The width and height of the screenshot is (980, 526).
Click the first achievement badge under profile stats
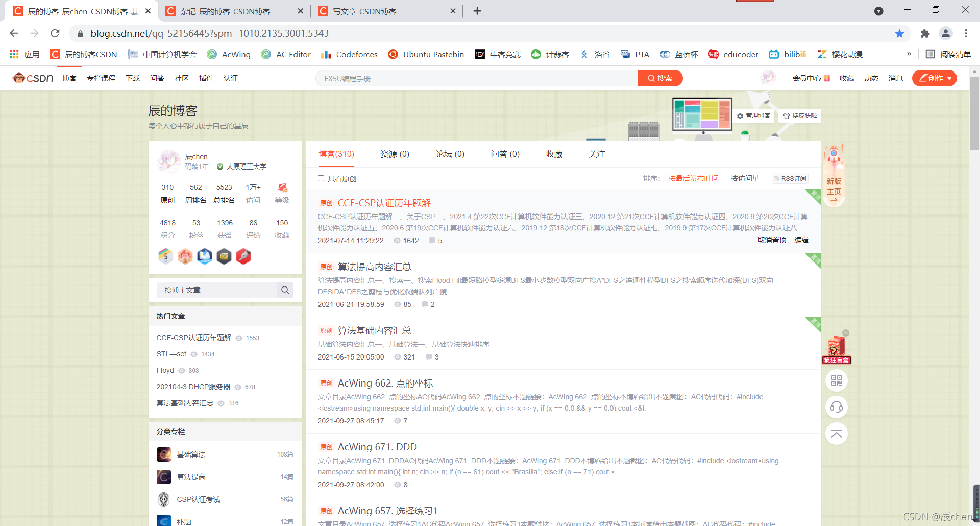[x=165, y=256]
